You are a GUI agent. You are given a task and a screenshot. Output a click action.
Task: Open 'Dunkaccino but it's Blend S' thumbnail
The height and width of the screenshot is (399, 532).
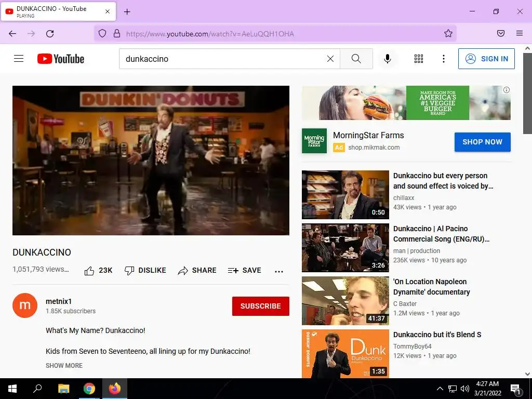click(x=345, y=353)
